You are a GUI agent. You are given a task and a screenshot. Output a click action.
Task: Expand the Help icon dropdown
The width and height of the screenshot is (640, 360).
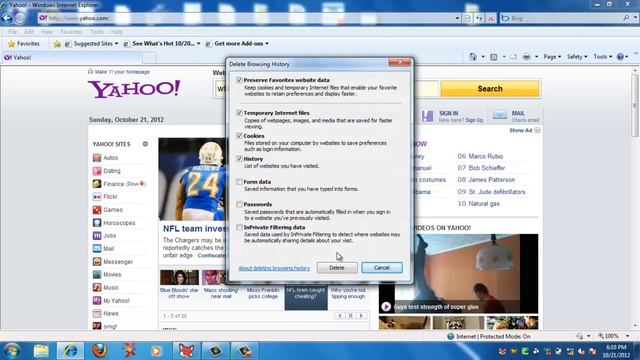(x=627, y=57)
